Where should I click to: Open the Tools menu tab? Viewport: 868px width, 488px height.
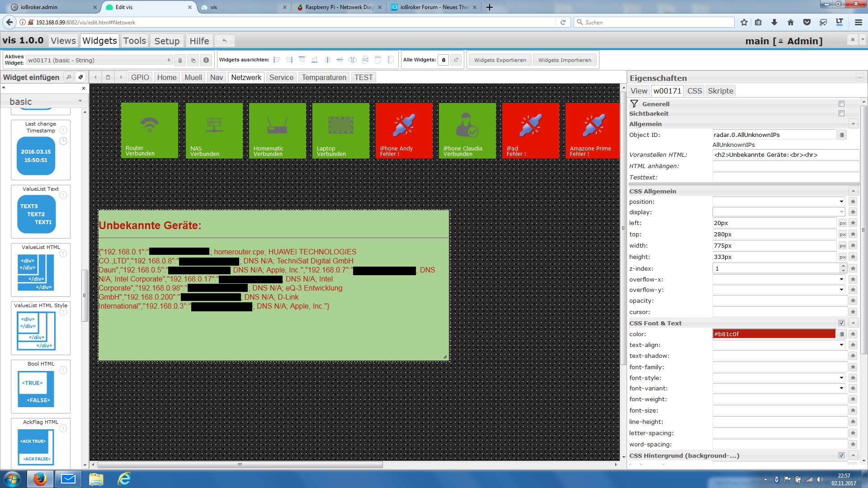click(x=135, y=41)
